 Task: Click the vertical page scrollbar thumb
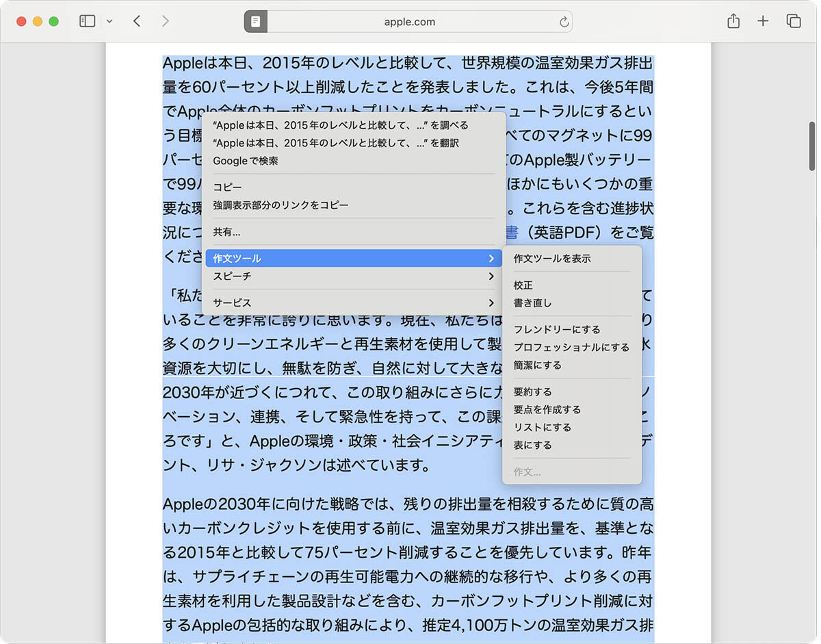click(812, 146)
